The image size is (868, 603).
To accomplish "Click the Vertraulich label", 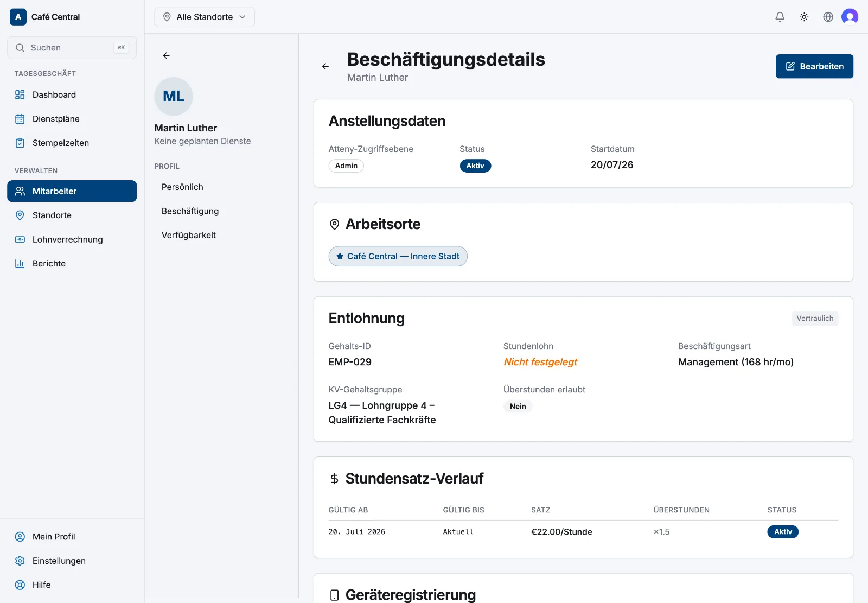I will [815, 318].
